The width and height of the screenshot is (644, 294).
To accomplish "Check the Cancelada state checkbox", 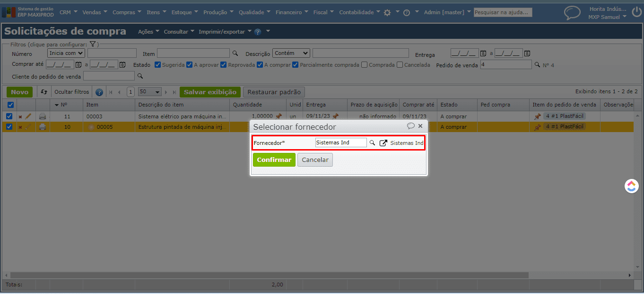I will point(400,65).
